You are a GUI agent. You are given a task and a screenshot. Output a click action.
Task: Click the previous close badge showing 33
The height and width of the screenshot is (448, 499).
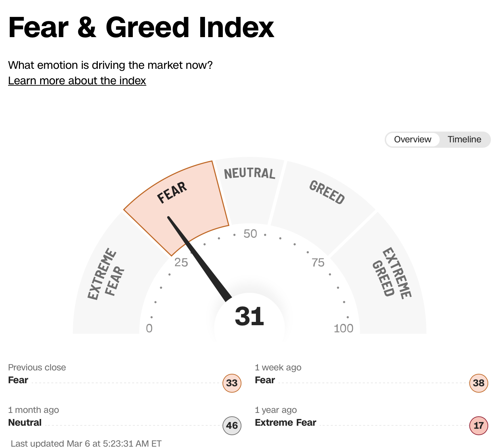click(232, 383)
